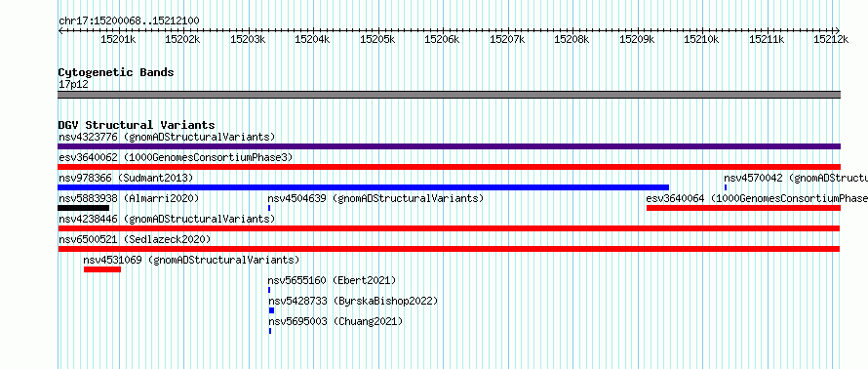Select the tiny blue nsv4504639 marker

tap(269, 208)
